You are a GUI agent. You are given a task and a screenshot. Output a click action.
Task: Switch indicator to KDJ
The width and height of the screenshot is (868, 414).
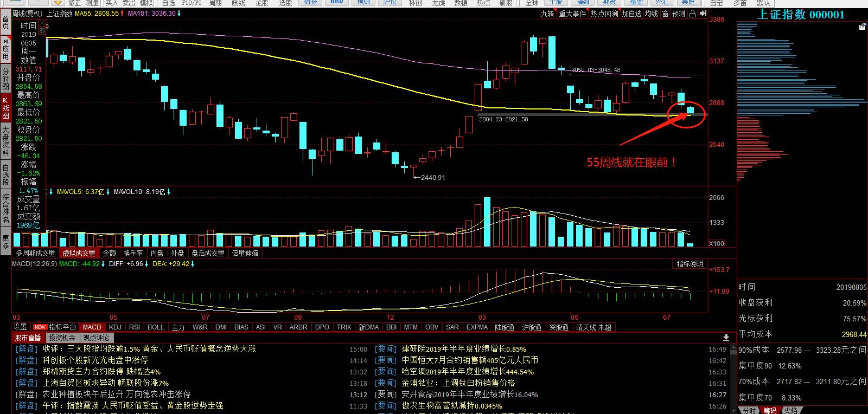click(115, 327)
